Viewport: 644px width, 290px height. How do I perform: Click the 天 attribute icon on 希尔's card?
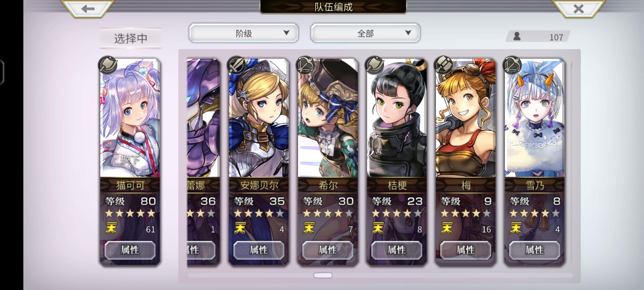309,228
